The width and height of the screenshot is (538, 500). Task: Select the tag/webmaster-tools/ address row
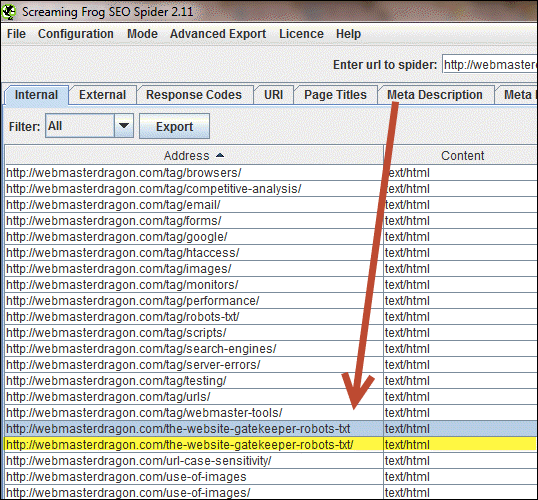pos(194,413)
